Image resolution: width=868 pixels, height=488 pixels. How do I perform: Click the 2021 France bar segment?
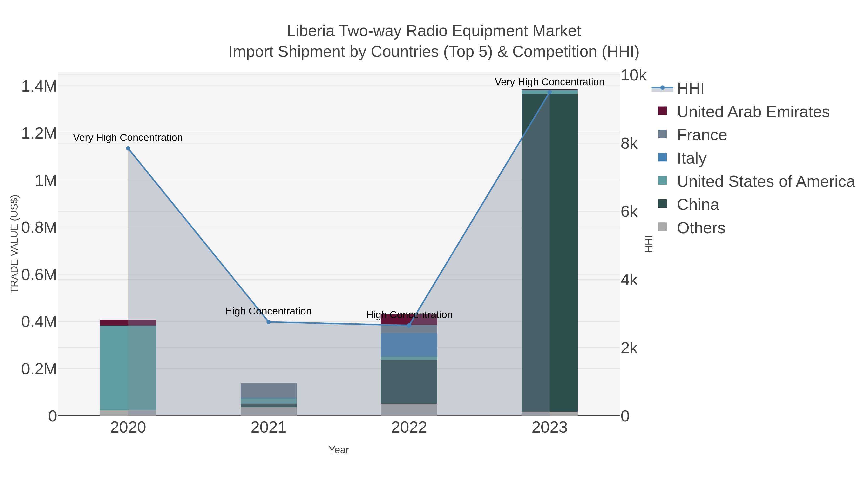(x=269, y=391)
